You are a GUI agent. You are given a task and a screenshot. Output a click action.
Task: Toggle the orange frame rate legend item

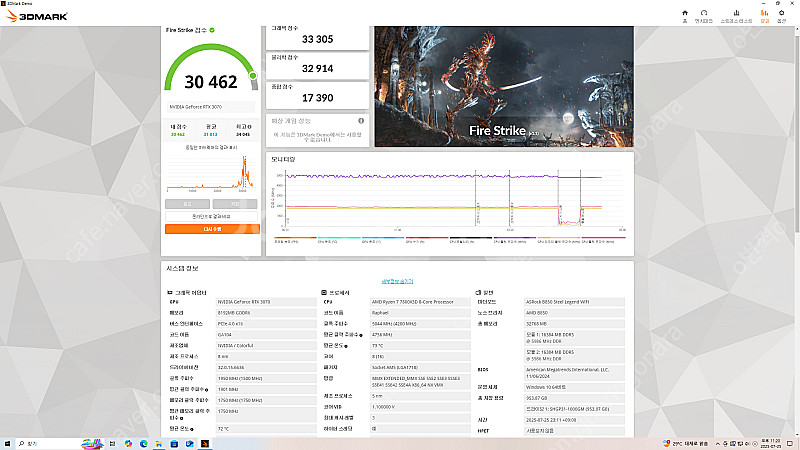(x=295, y=239)
